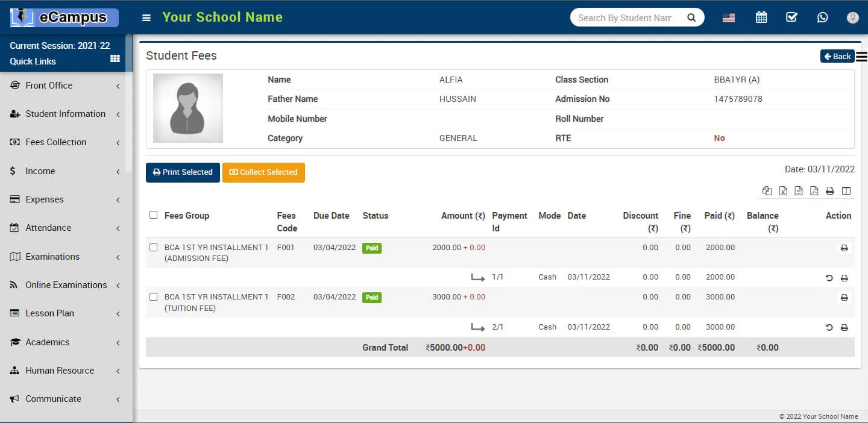Check the Admission Fee row checkbox
This screenshot has height=423, width=868.
[x=153, y=248]
